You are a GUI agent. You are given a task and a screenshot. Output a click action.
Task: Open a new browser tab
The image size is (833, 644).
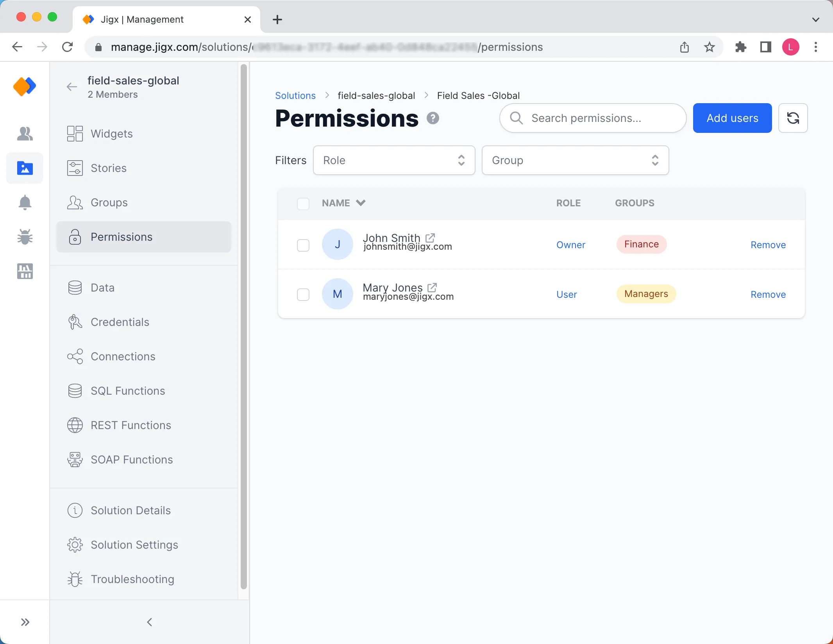[x=277, y=20]
